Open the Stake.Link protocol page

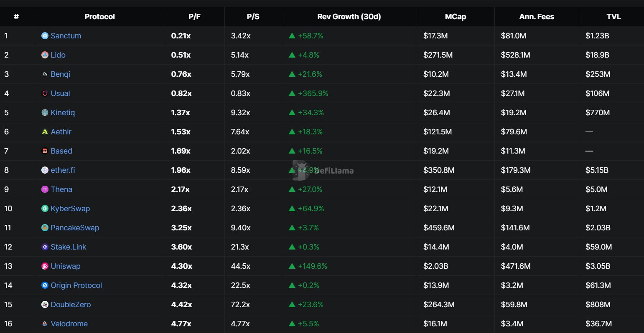click(68, 247)
